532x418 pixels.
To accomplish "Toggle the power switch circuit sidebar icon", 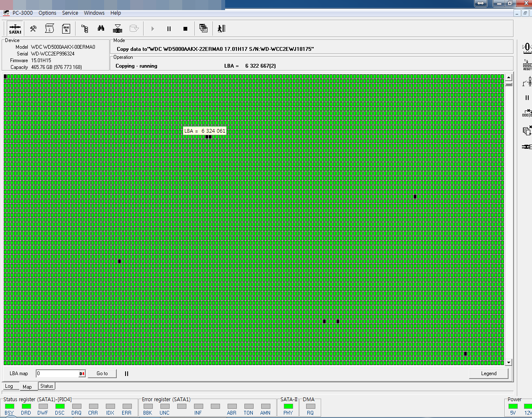I will tap(527, 81).
